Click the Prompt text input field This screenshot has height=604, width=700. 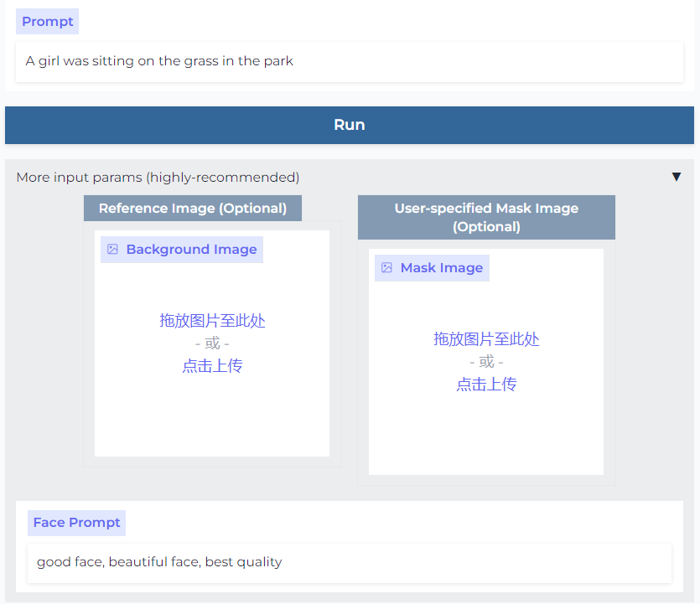[349, 61]
